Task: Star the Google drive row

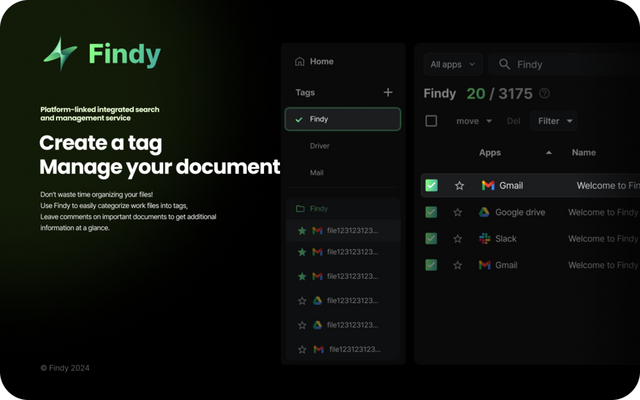Action: 458,212
